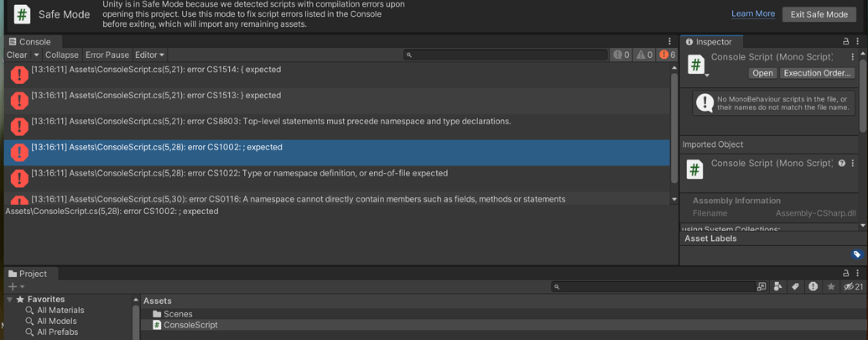Image resolution: width=868 pixels, height=340 pixels.
Task: Open the Editor dropdown in the Console toolbar
Action: pyautogui.click(x=149, y=55)
